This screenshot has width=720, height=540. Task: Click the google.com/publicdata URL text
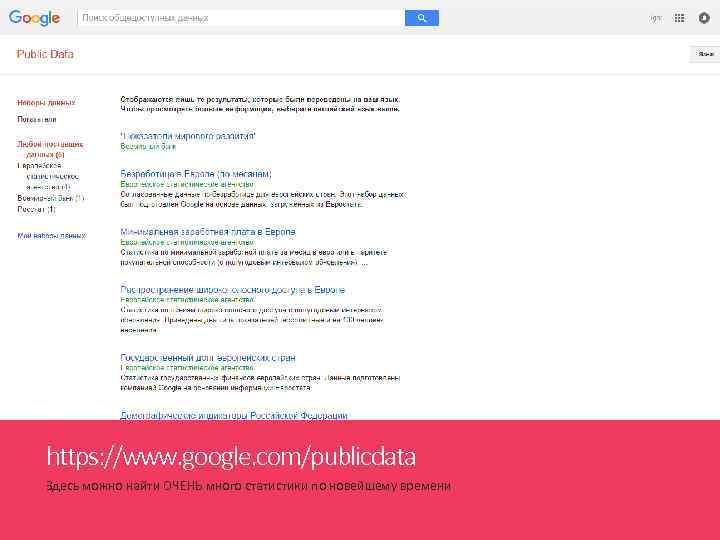231,457
